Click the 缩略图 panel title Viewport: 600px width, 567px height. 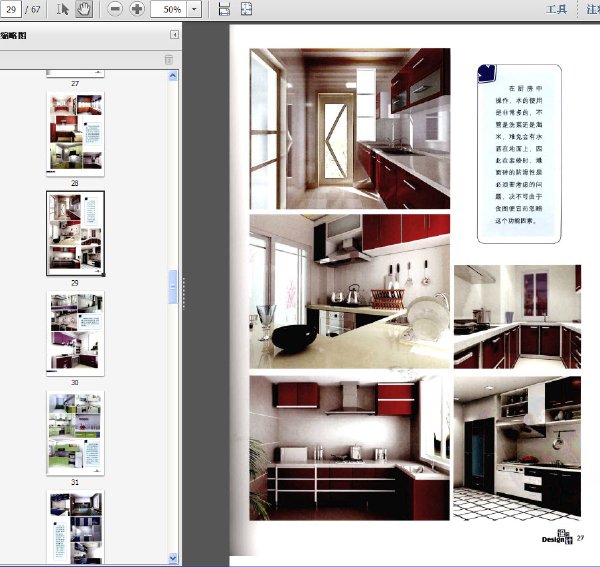(x=13, y=36)
